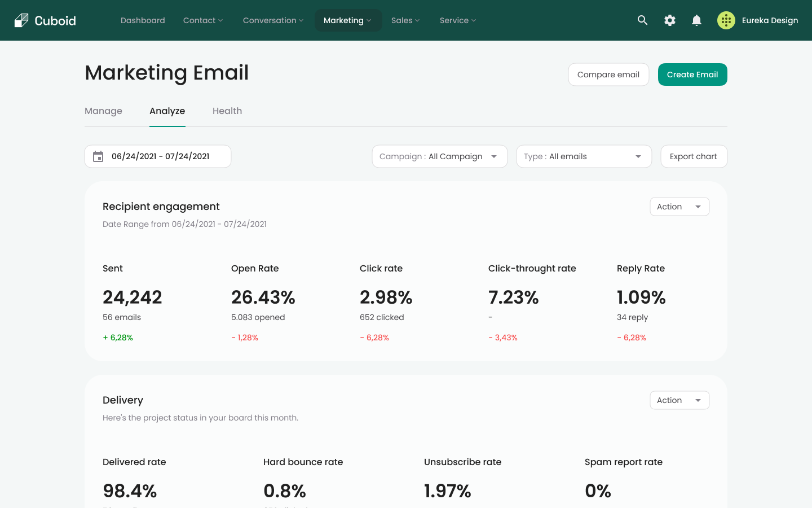The height and width of the screenshot is (508, 812).
Task: Open the settings gear icon
Action: tap(669, 20)
